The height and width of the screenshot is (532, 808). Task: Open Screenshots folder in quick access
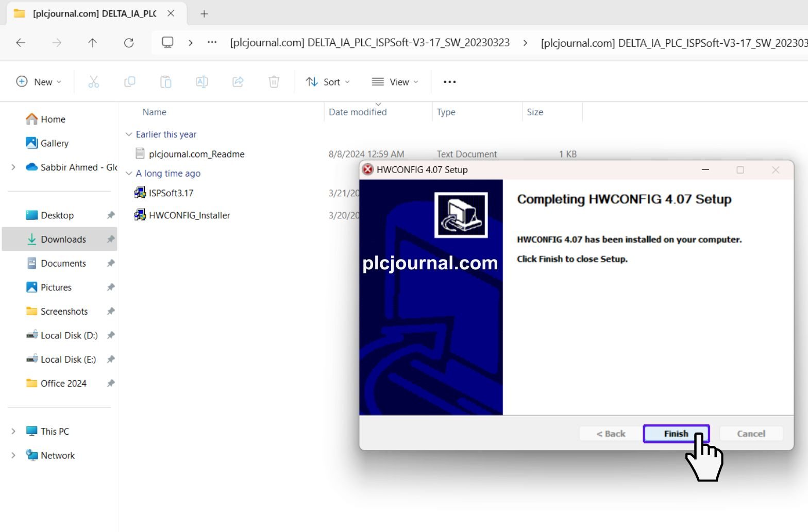pos(64,312)
